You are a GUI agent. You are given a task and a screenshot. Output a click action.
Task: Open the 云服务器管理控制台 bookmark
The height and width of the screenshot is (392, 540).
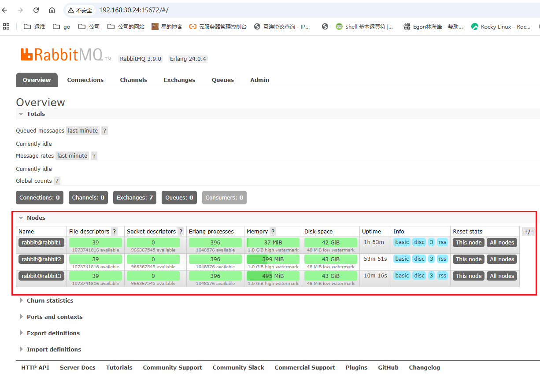(x=218, y=26)
